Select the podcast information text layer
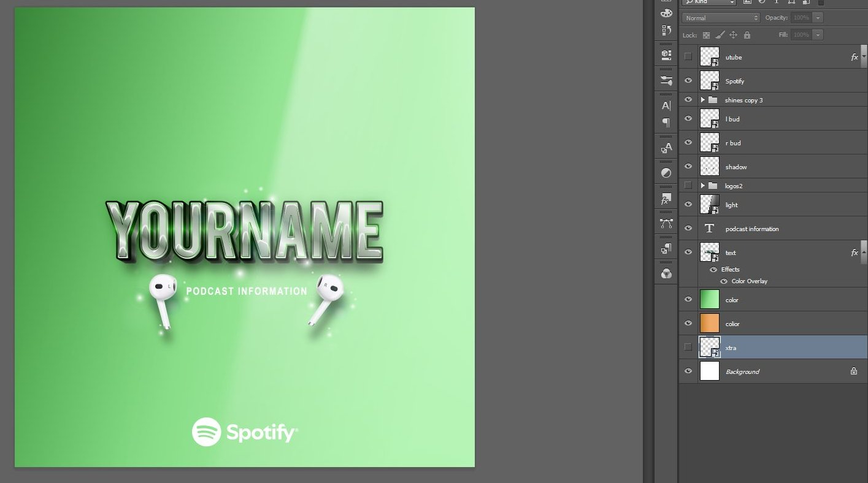868x483 pixels. [752, 229]
